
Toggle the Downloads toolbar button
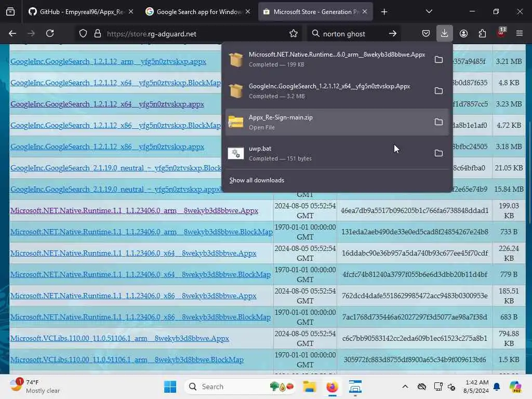[x=445, y=34]
